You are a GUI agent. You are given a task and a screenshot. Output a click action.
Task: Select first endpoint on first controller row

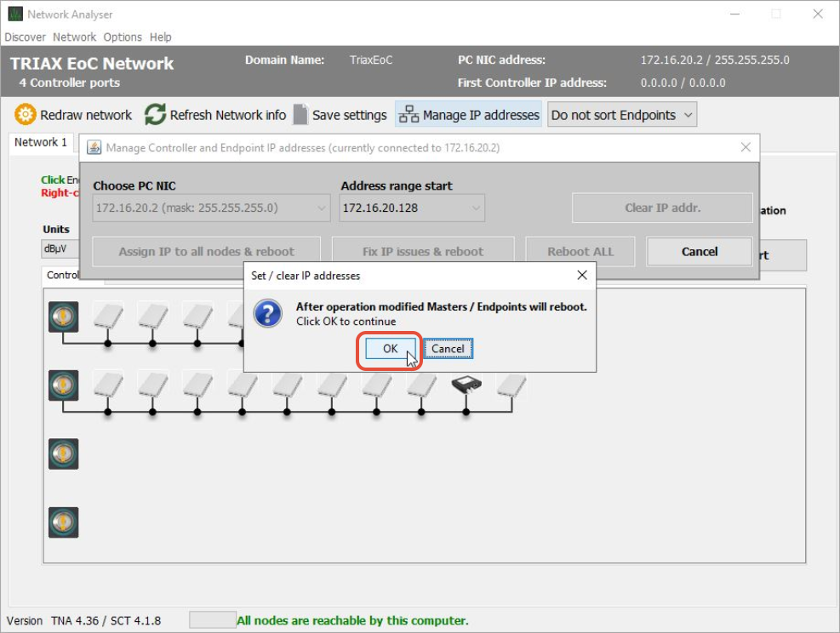108,316
